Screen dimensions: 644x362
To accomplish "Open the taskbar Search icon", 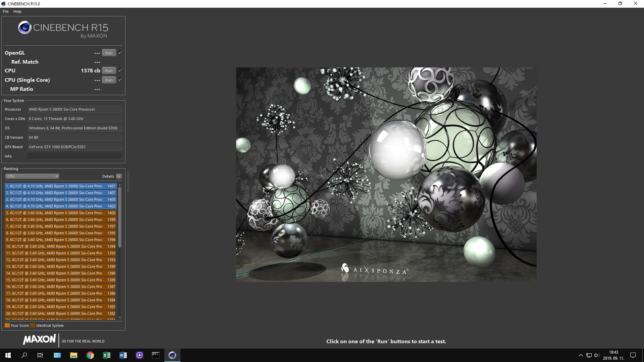I will (x=24, y=355).
